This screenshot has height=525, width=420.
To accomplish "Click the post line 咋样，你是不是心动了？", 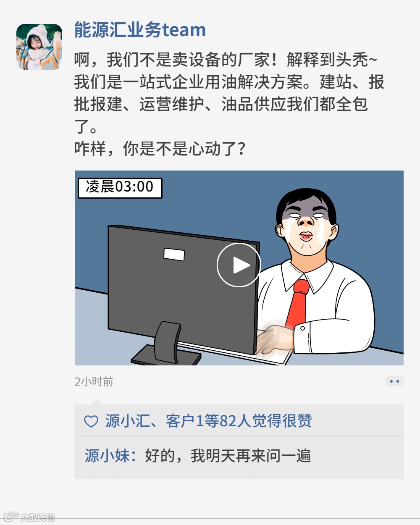I will 160,148.
